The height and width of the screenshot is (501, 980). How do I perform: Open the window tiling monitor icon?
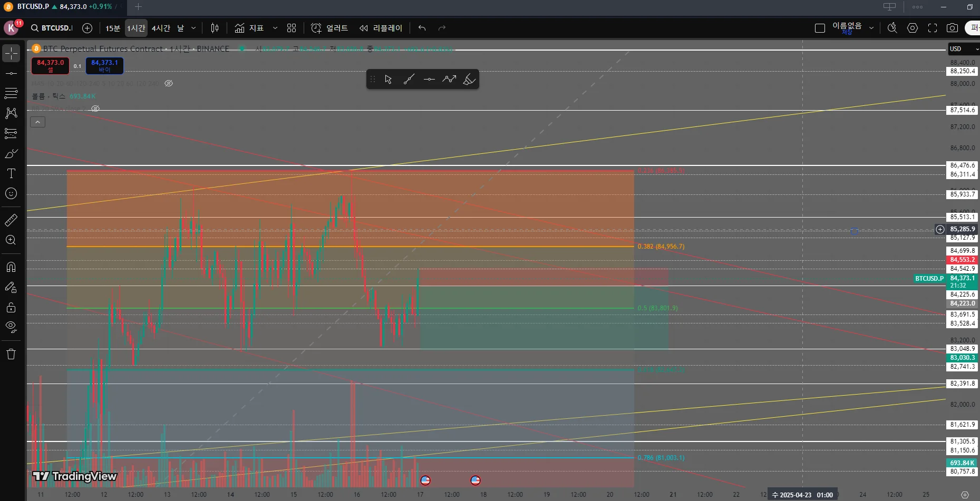click(889, 7)
